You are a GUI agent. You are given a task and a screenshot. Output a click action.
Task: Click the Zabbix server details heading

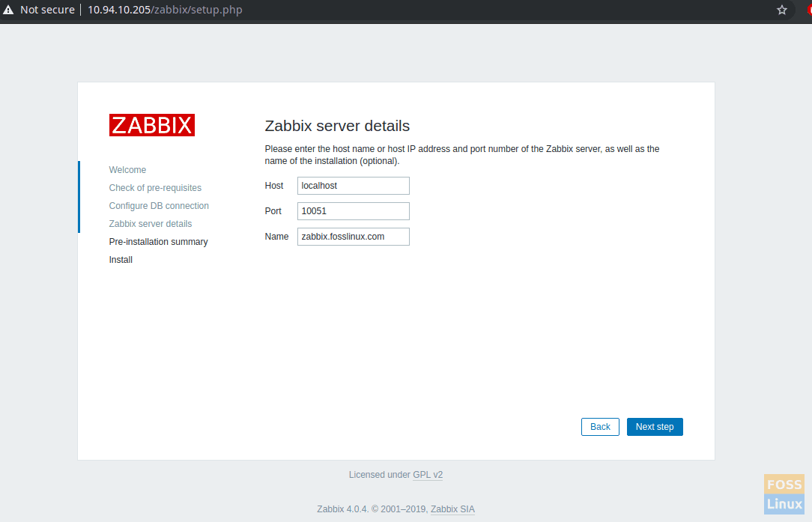point(337,126)
